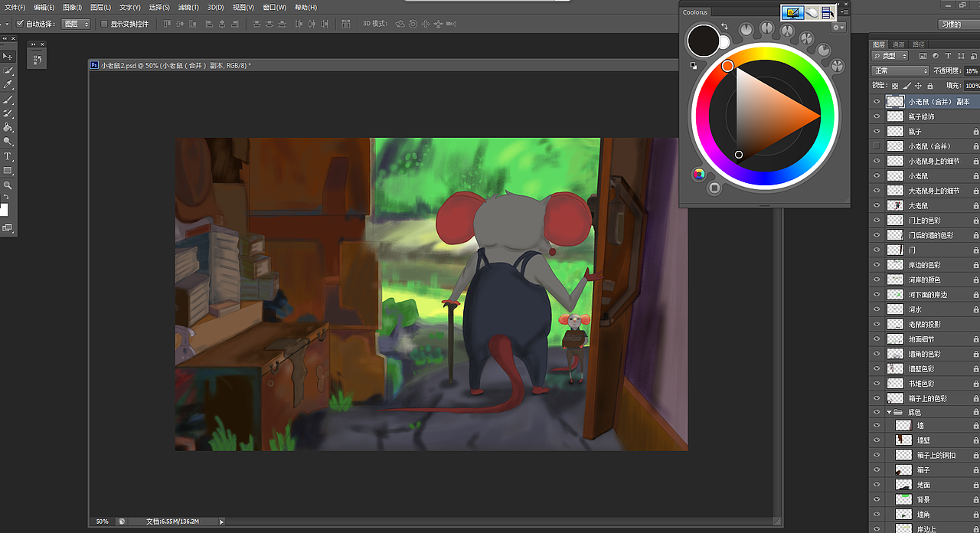
Task: Open the 图像(I) menu
Action: coord(73,7)
